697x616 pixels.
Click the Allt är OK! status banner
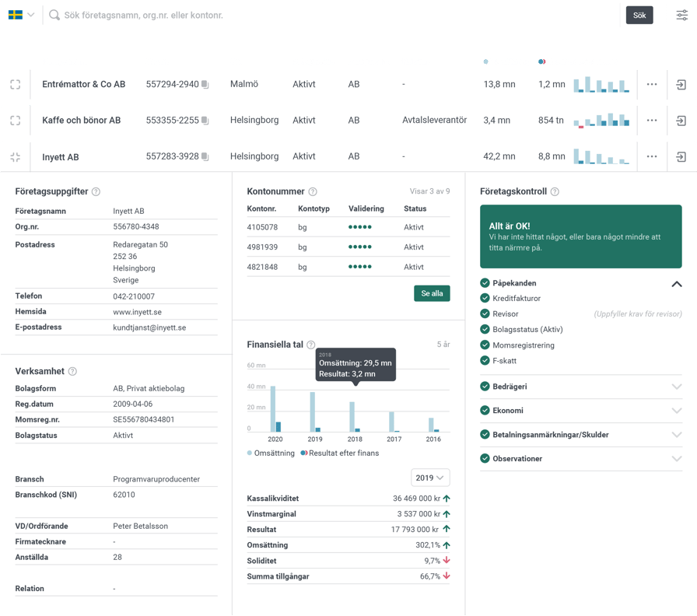(x=580, y=236)
